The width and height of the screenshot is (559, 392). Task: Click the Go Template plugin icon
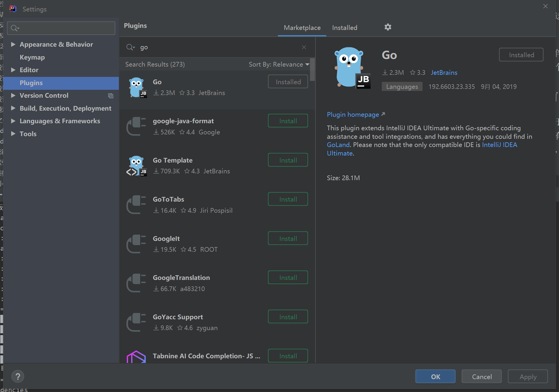[137, 166]
